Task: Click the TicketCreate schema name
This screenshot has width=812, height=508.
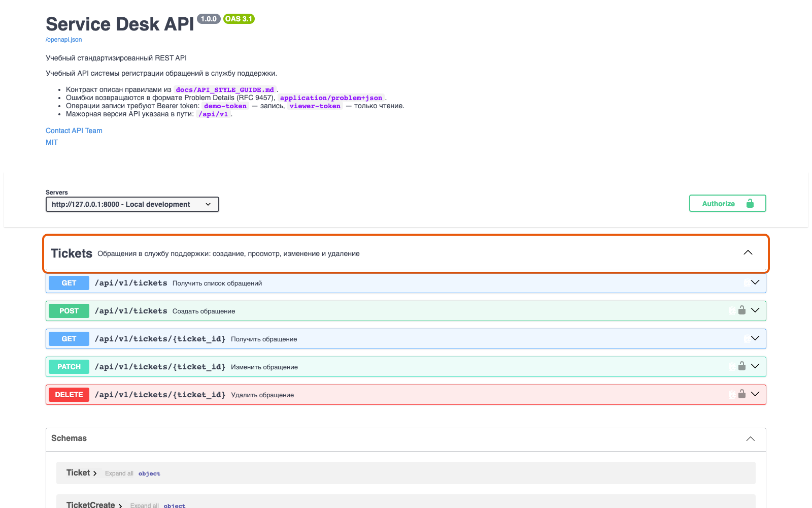Action: click(91, 504)
